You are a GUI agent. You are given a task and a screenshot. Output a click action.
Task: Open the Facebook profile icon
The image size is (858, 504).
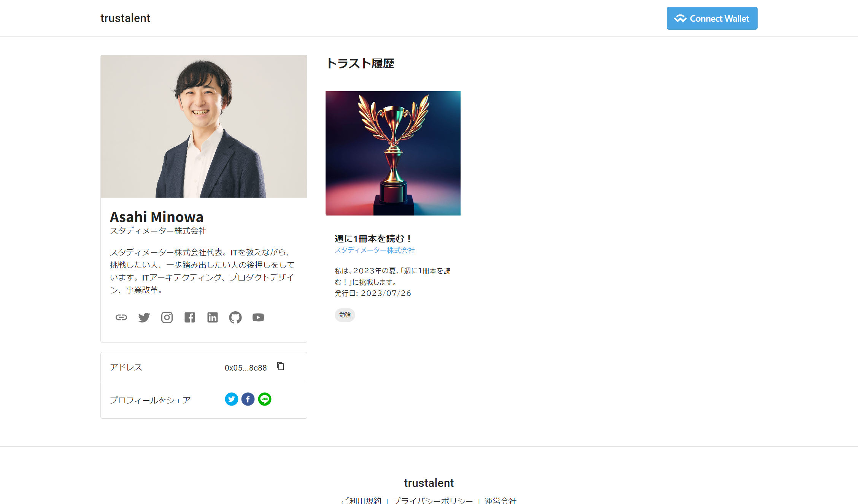[x=189, y=317]
